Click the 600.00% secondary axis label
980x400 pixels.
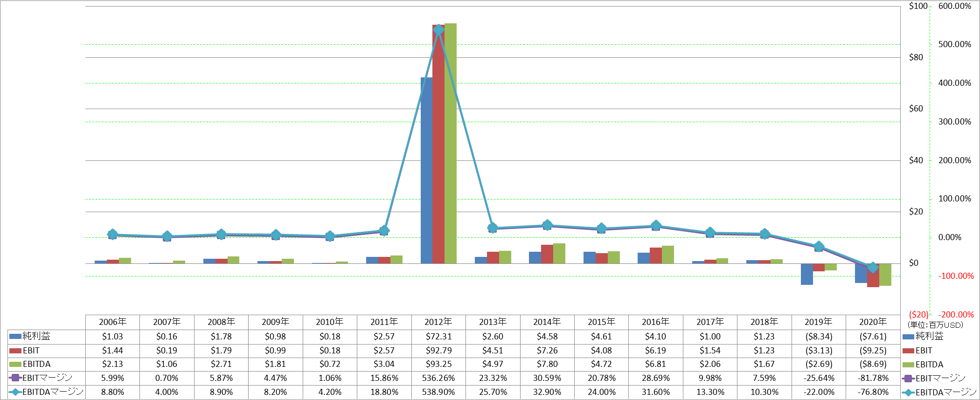[x=955, y=6]
